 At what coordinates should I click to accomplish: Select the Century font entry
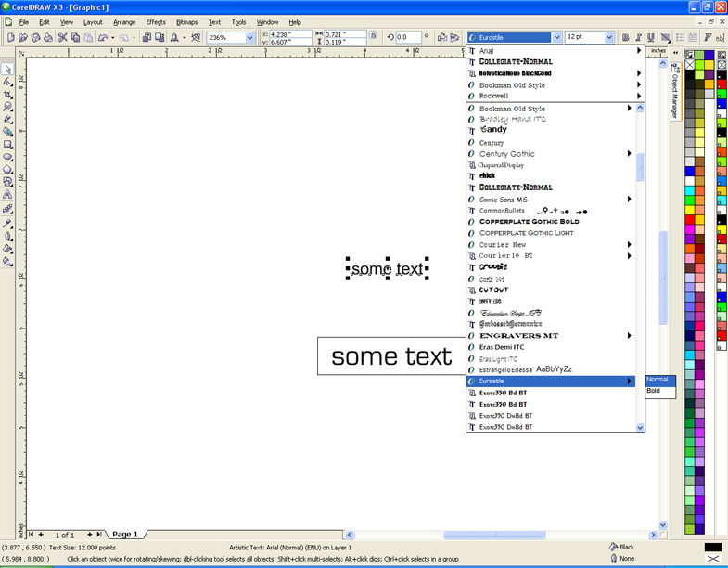551,143
